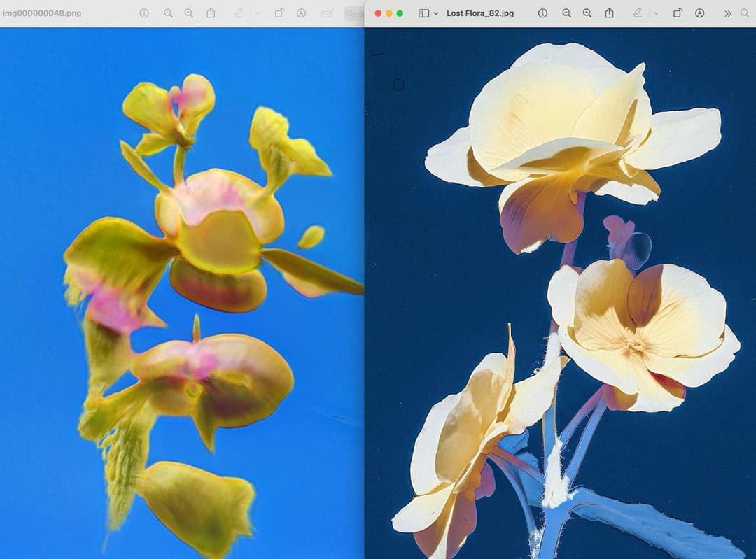Viewport: 756px width, 559px height.
Task: Open share menu for img000000048.png
Action: tap(211, 13)
